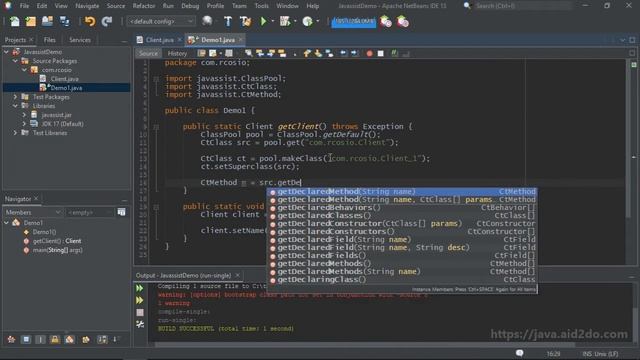
Task: Click the Clean and Build Project icon
Action: tap(246, 21)
